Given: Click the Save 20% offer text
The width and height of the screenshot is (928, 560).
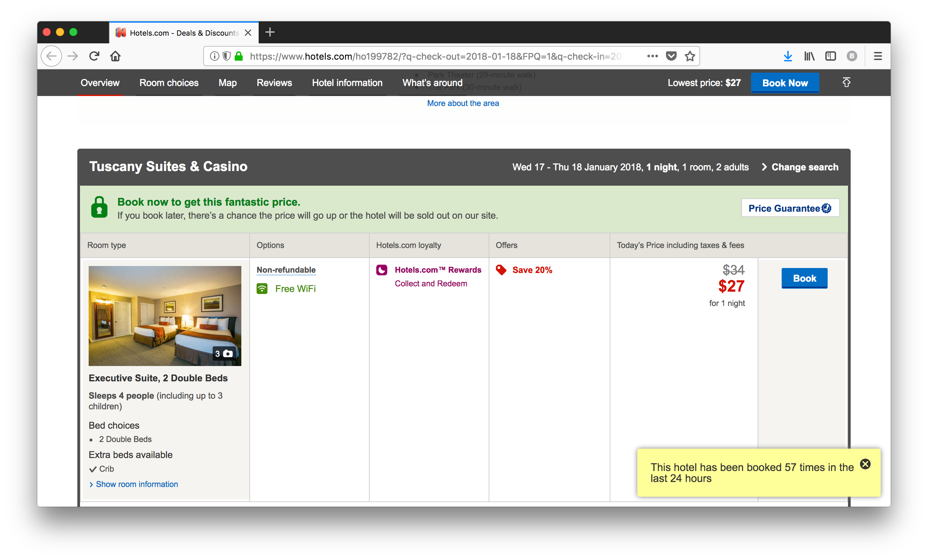Looking at the screenshot, I should coord(532,270).
